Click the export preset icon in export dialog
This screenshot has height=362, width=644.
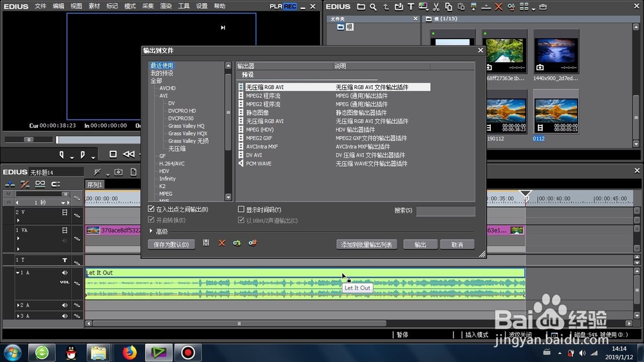click(252, 243)
